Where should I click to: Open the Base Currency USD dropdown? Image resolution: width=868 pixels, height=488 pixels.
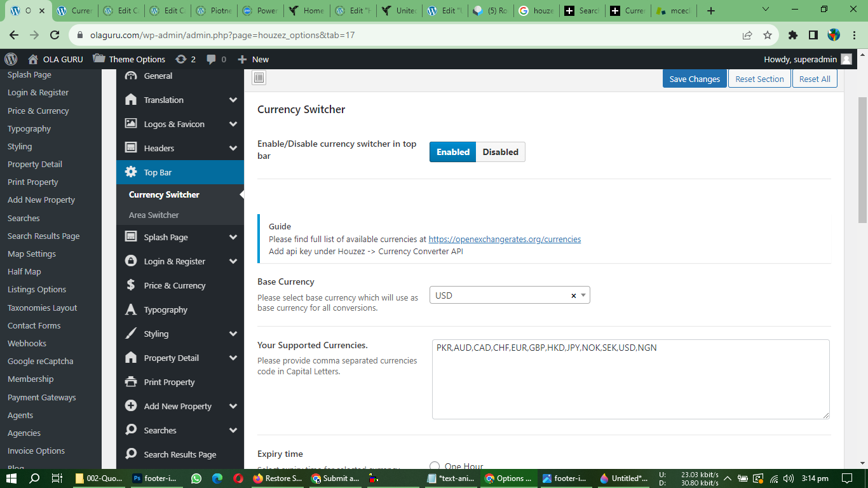tap(510, 295)
